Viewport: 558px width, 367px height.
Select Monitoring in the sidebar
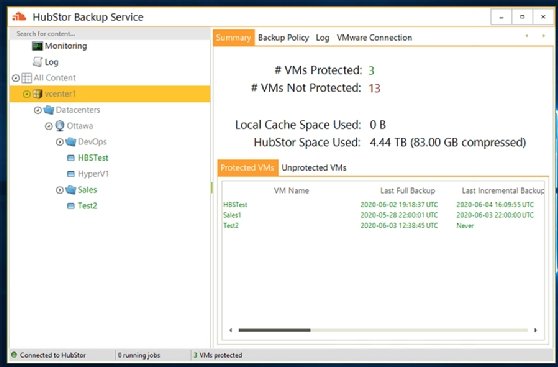tap(66, 46)
